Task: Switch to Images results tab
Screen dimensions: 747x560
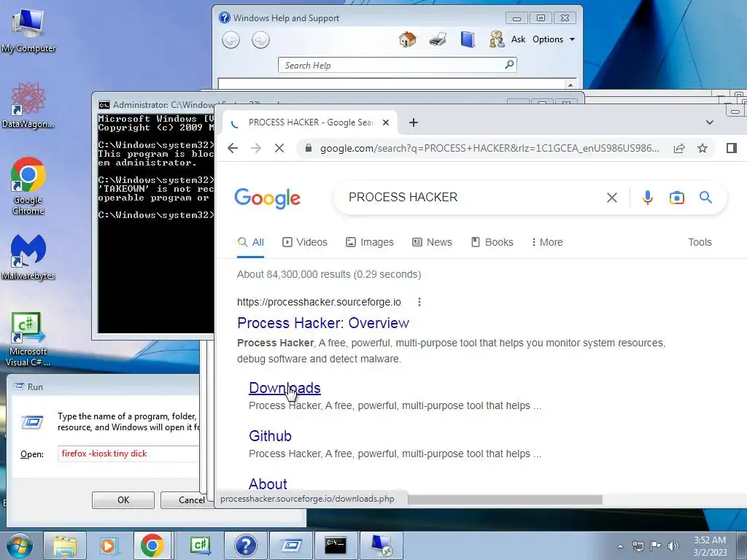Action: (370, 242)
